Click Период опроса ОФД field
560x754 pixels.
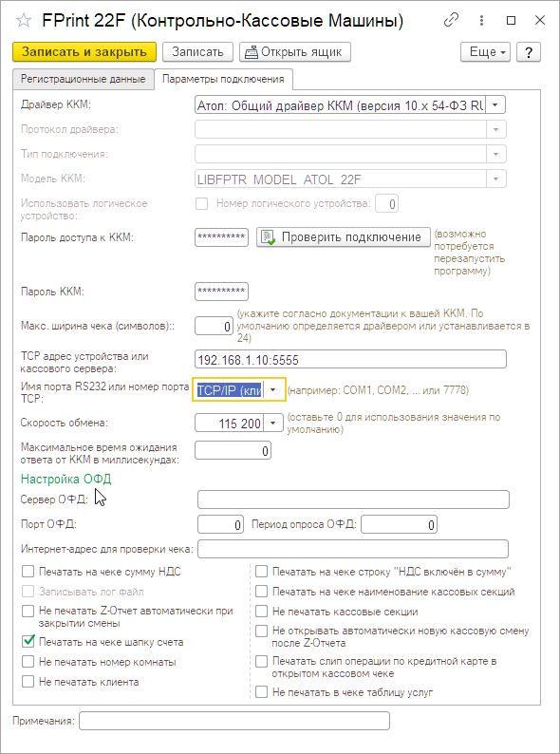tap(399, 524)
